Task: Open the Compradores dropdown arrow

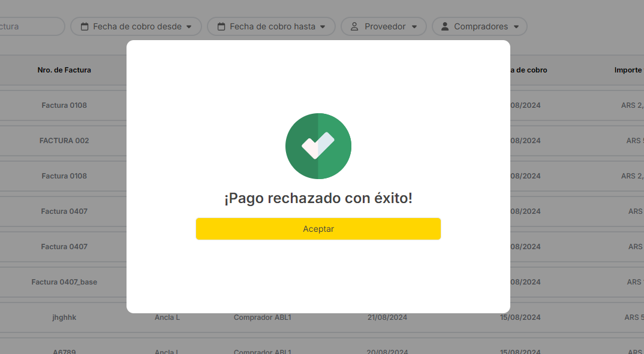Action: 516,27
